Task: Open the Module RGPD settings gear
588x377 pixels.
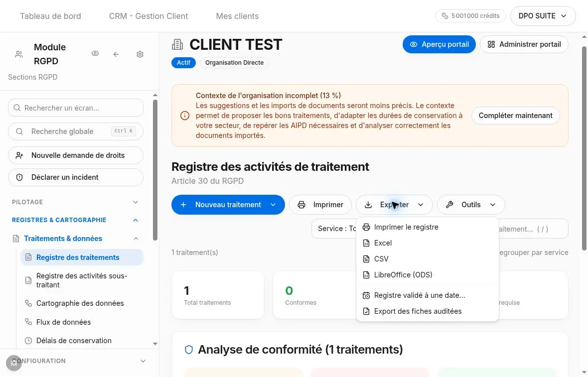Action: [x=140, y=54]
